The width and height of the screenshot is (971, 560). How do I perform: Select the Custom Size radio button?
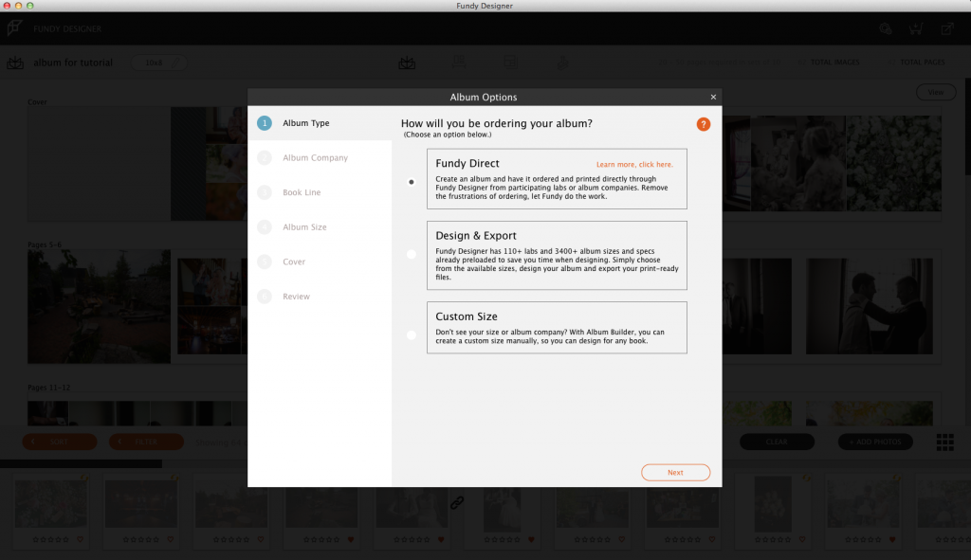[x=412, y=335]
